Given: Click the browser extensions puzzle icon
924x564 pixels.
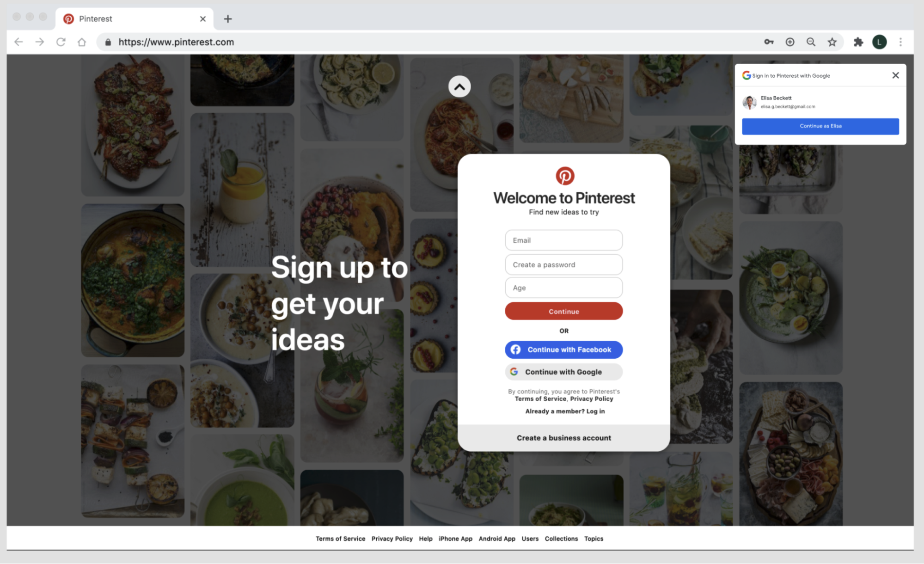Looking at the screenshot, I should pos(858,42).
